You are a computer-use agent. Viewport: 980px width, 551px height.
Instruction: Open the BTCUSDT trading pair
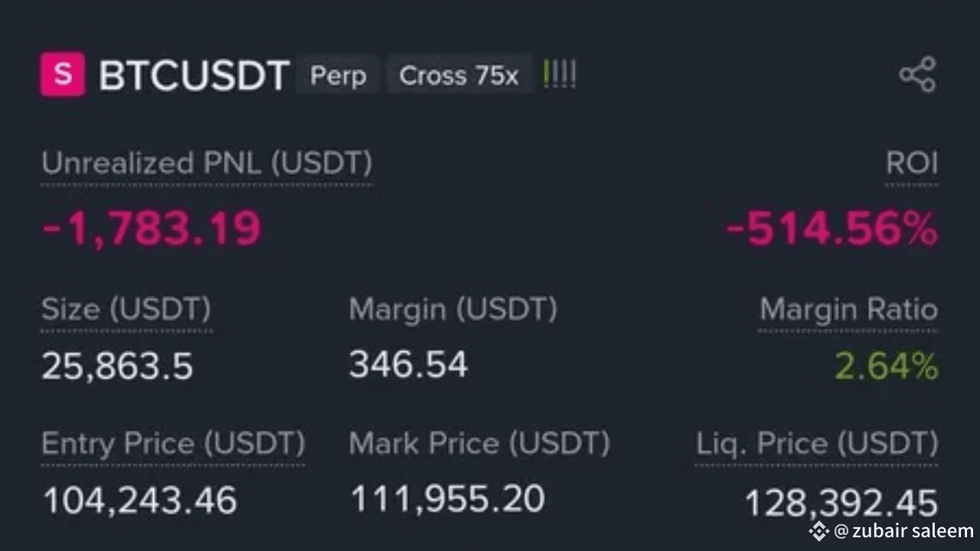[x=194, y=76]
